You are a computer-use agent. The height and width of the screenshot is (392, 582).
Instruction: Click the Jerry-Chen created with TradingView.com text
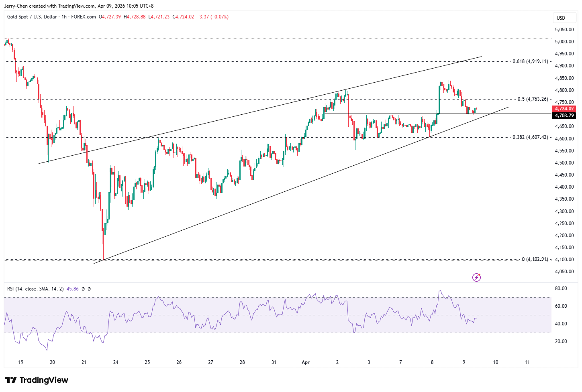click(78, 6)
